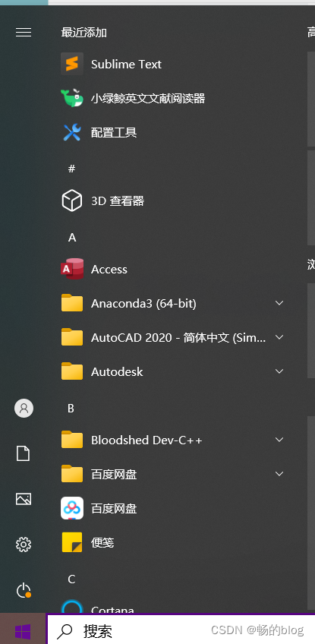Expand the Anaconda3 (64-bit) folder chevron

[x=279, y=303]
